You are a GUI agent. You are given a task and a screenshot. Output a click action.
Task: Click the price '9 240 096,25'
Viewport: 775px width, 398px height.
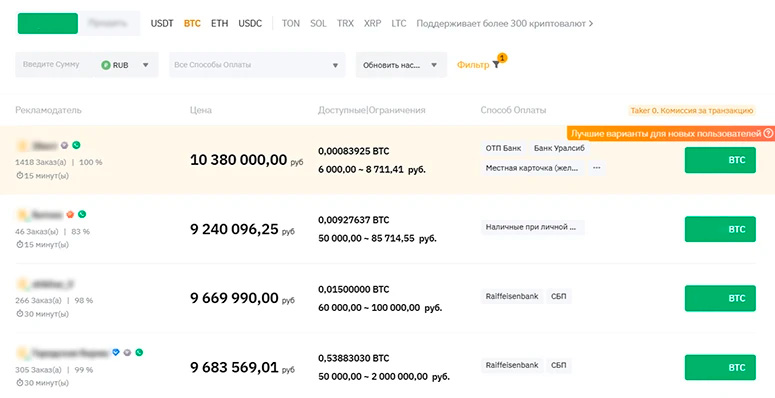pyautogui.click(x=234, y=229)
